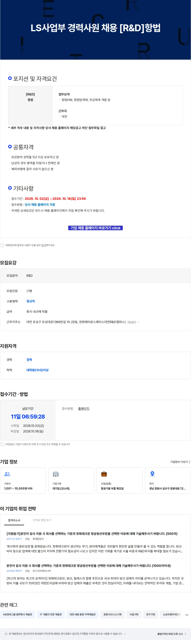
Task: Click the 기업 채용 홈페이지 바로가기 click button
Action: (x=95, y=228)
